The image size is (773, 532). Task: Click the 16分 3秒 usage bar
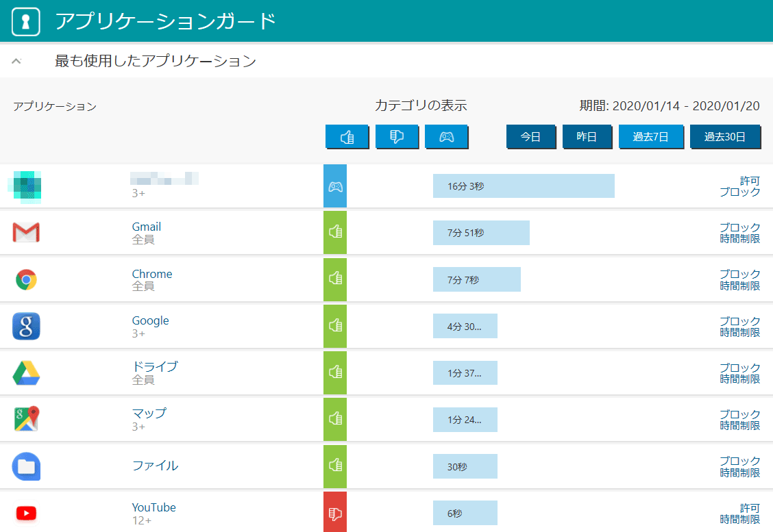[x=523, y=186]
